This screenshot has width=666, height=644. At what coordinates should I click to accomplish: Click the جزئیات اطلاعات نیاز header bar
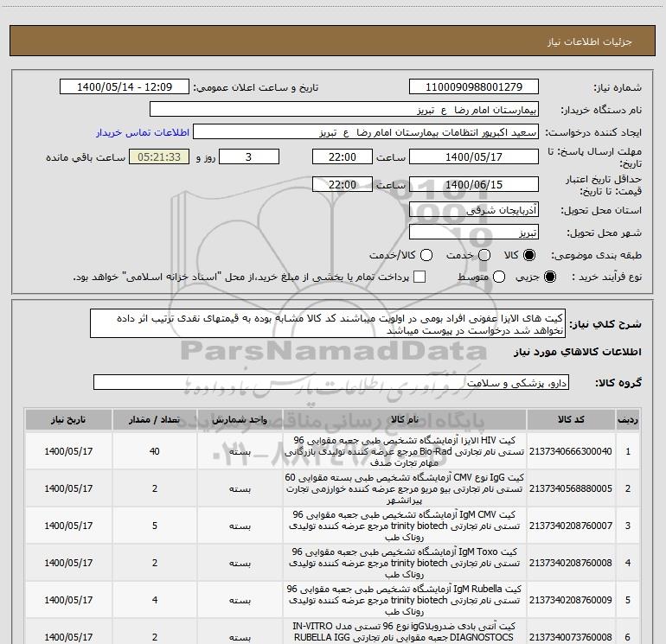point(333,41)
